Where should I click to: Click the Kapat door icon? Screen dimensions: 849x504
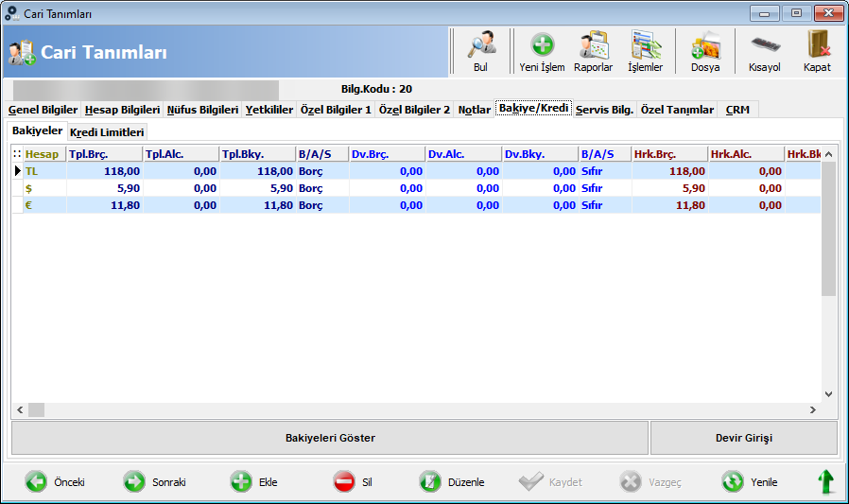click(817, 51)
